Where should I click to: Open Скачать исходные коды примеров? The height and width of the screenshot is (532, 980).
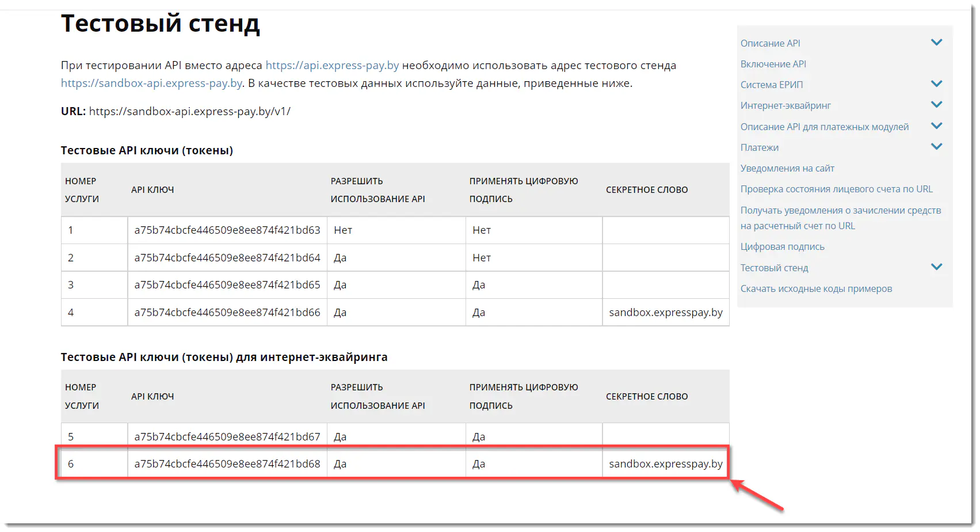pos(816,288)
